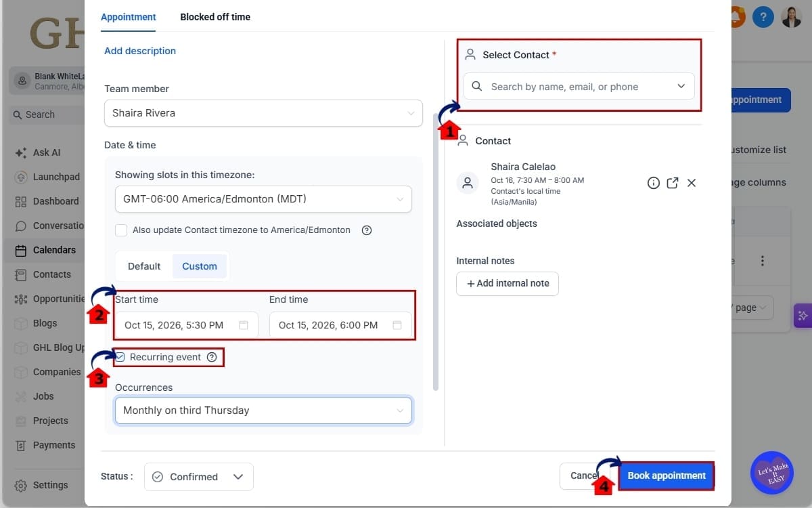The height and width of the screenshot is (508, 812).
Task: Open Conversations in the sidebar
Action: (x=49, y=226)
